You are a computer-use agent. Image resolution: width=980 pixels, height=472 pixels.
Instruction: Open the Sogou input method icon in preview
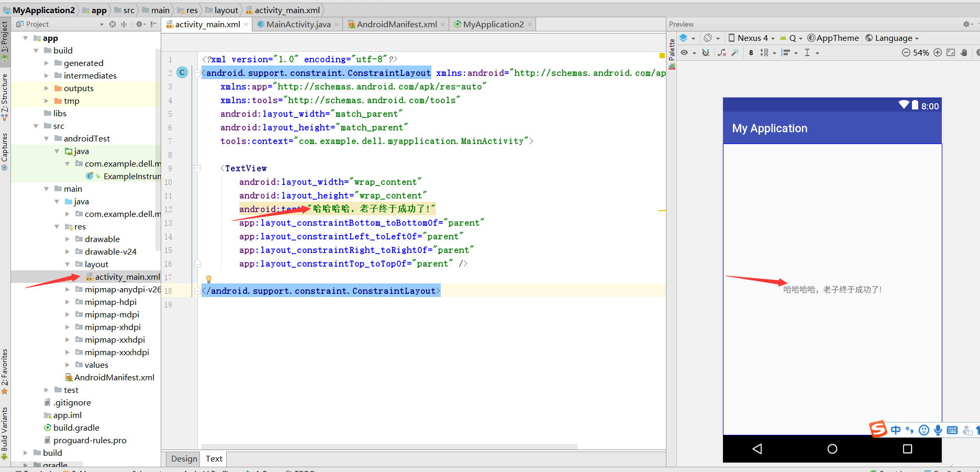(878, 430)
